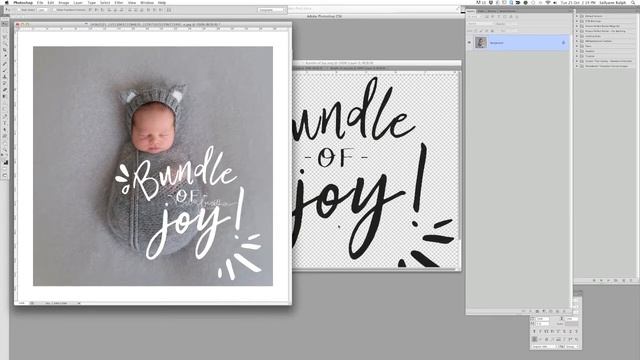
Task: Open the Character panel text color swatch
Action: click(572, 324)
